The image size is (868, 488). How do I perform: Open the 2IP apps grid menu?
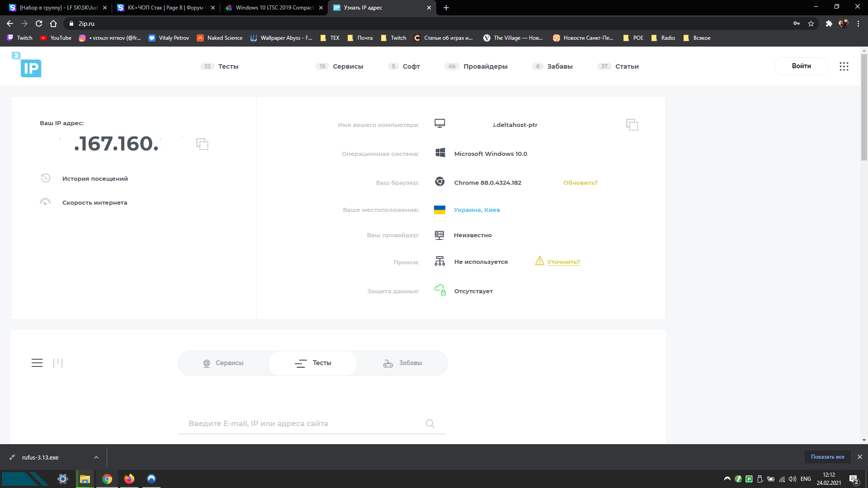(x=844, y=66)
